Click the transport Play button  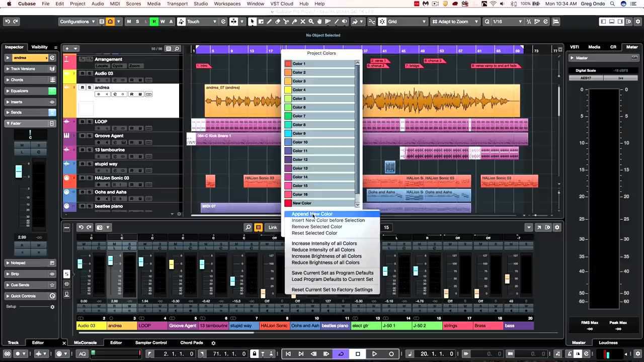pyautogui.click(x=374, y=354)
